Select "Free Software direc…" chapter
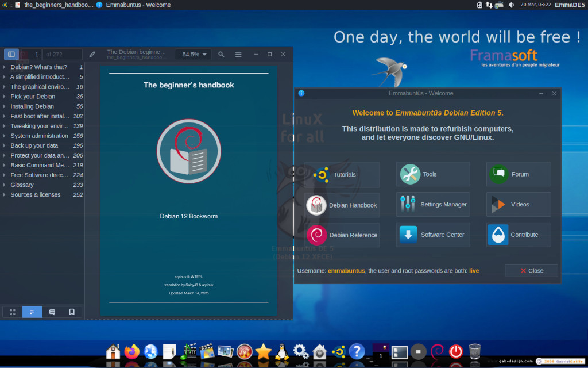 pyautogui.click(x=42, y=175)
